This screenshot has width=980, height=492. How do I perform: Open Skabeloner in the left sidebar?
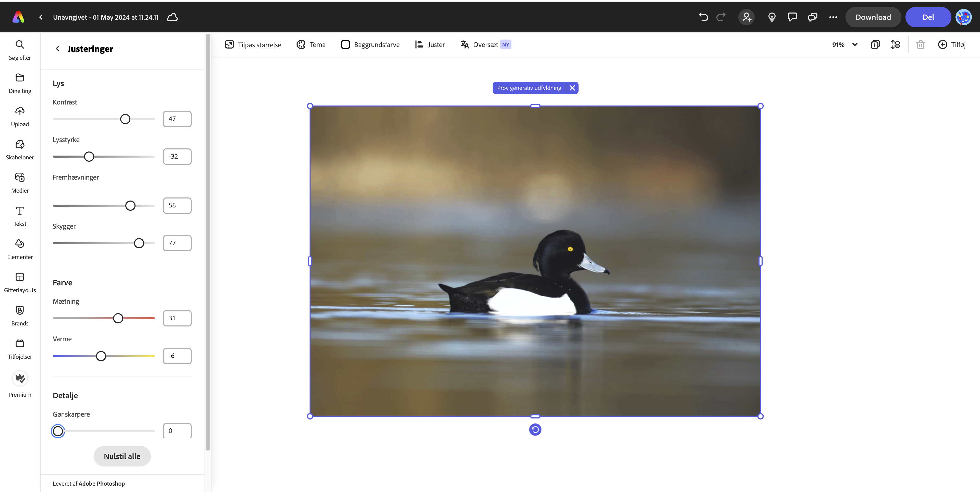20,149
